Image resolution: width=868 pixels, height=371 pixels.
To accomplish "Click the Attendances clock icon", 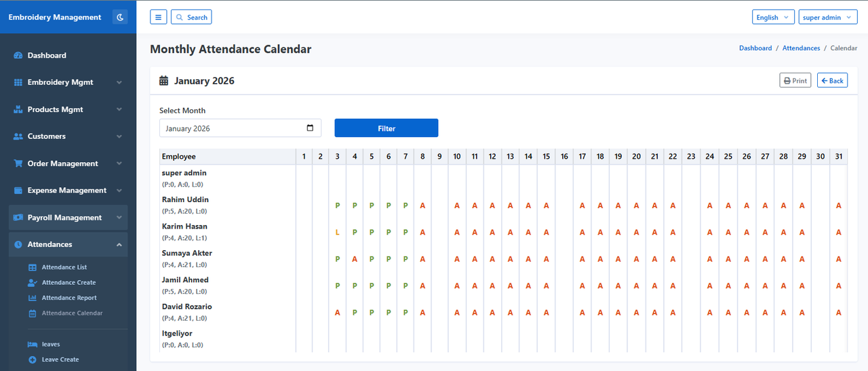I will point(18,244).
